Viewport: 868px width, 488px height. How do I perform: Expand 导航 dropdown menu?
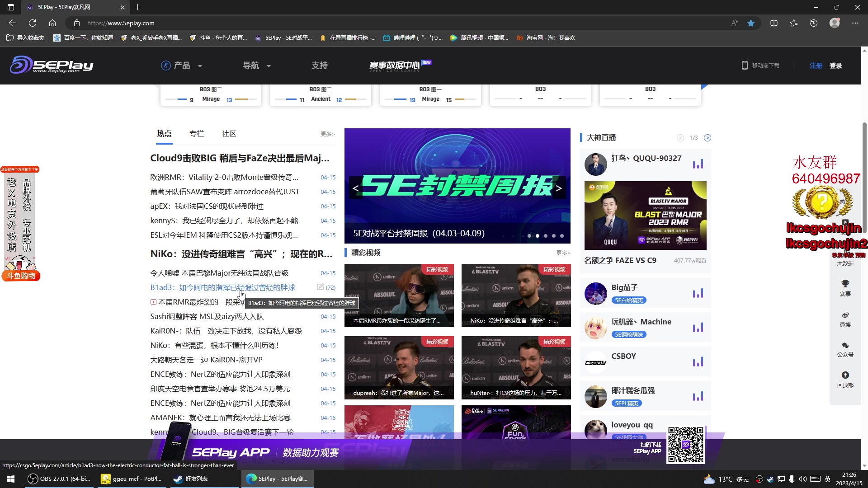point(257,66)
